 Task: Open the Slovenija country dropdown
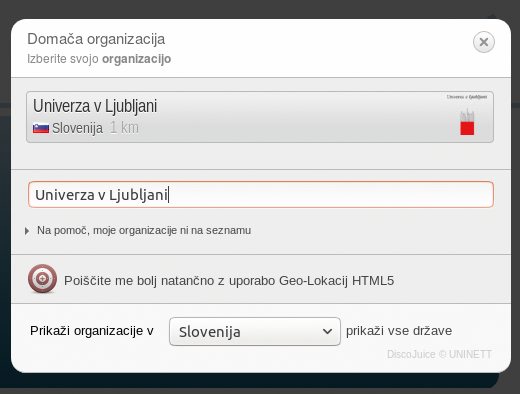point(255,331)
